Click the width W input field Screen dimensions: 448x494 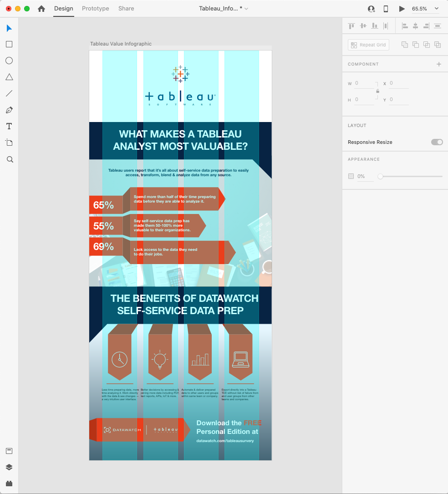365,83
